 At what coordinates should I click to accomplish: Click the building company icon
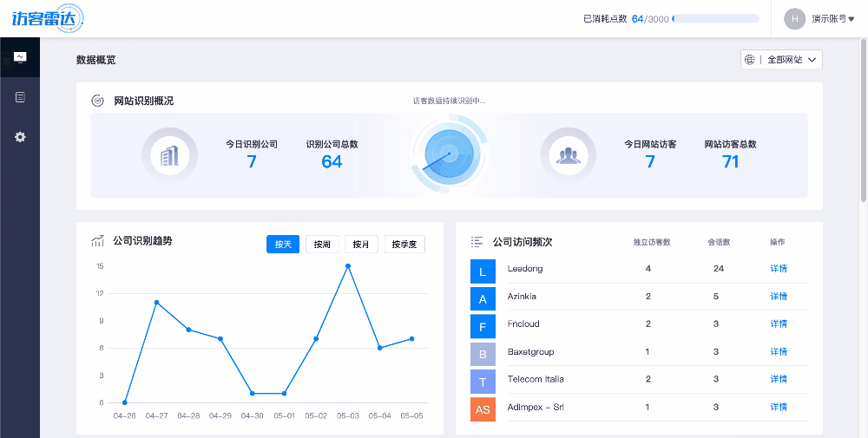click(169, 156)
